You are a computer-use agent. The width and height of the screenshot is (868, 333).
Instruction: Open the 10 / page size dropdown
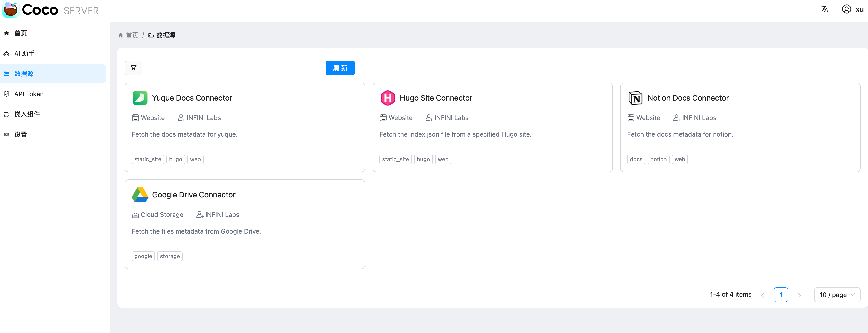point(837,295)
